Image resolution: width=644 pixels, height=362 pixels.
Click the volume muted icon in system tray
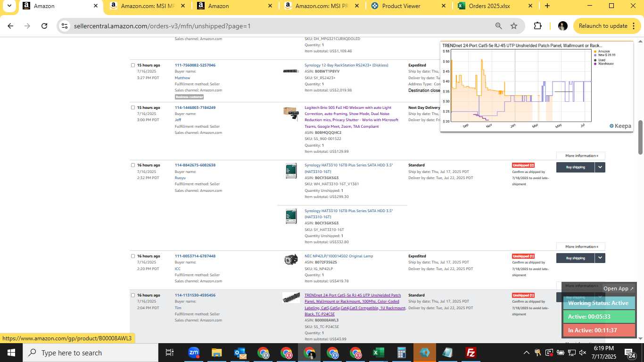[x=583, y=353]
